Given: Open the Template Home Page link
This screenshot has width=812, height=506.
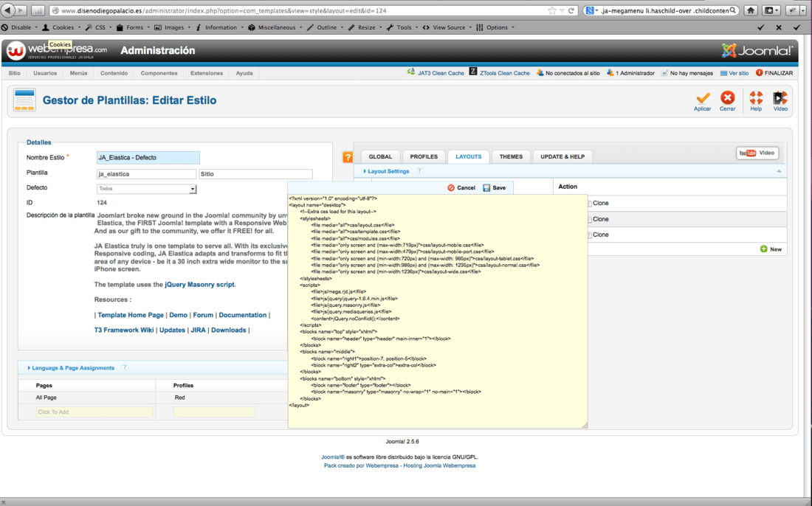Looking at the screenshot, I should pos(131,315).
